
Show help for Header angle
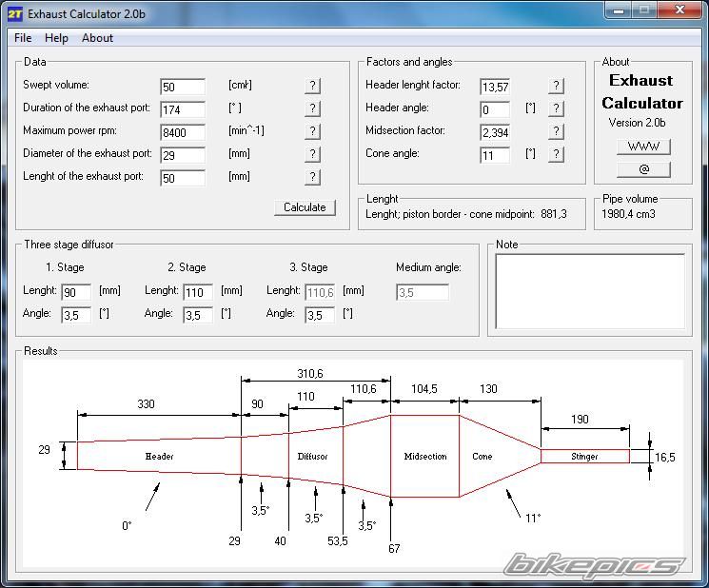click(556, 108)
